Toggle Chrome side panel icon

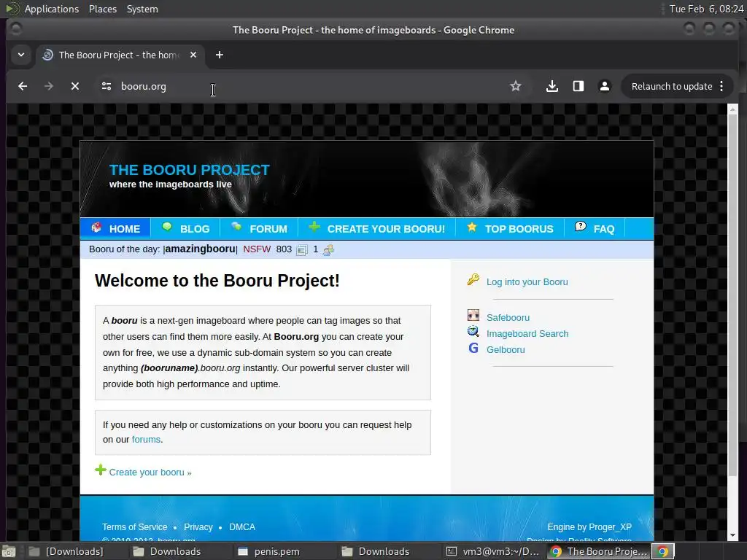coord(578,86)
